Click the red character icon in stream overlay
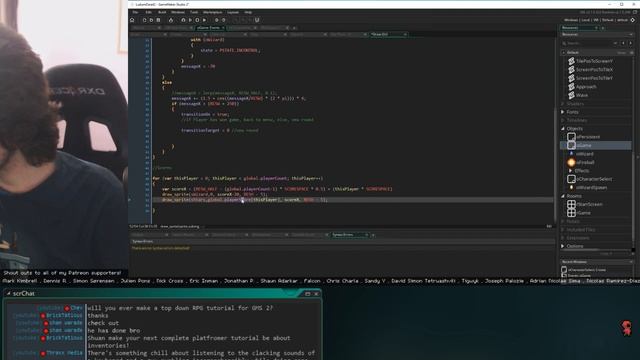640x360 pixels. click(627, 328)
